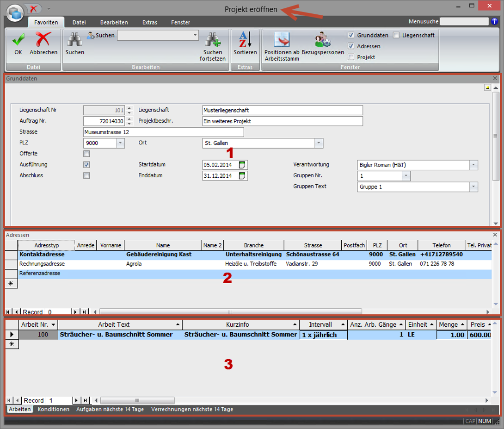Image resolution: width=504 pixels, height=429 pixels.
Task: Open the Startdatum calendar picker icon
Action: pos(242,165)
